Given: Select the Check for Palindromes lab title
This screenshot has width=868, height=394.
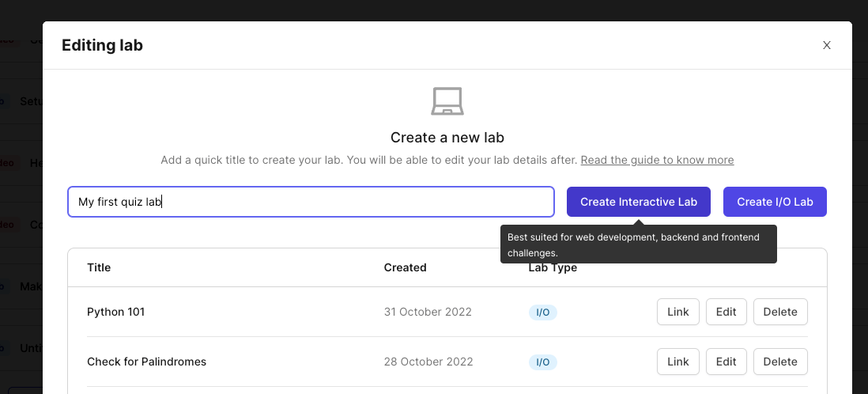Looking at the screenshot, I should [x=146, y=362].
